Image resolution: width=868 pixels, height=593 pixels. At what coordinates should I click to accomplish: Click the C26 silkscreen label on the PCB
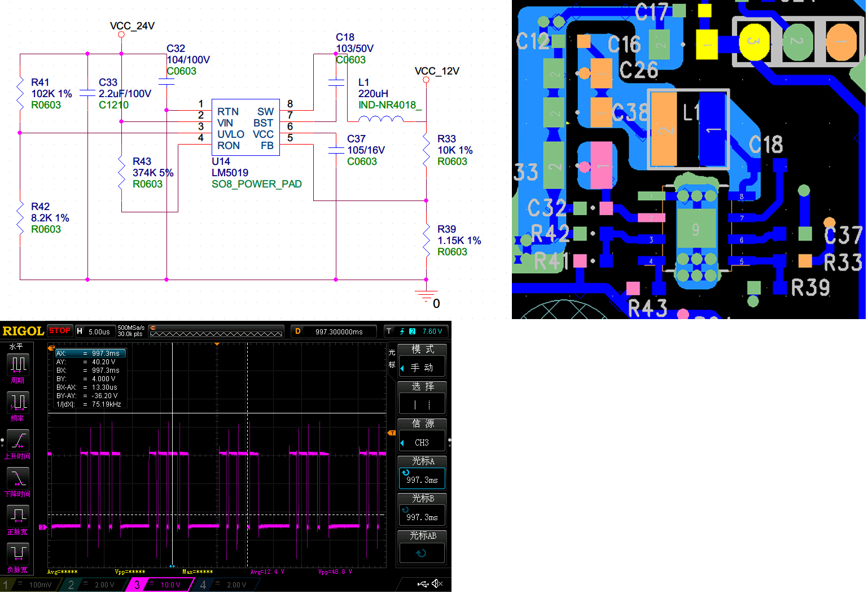click(x=639, y=70)
